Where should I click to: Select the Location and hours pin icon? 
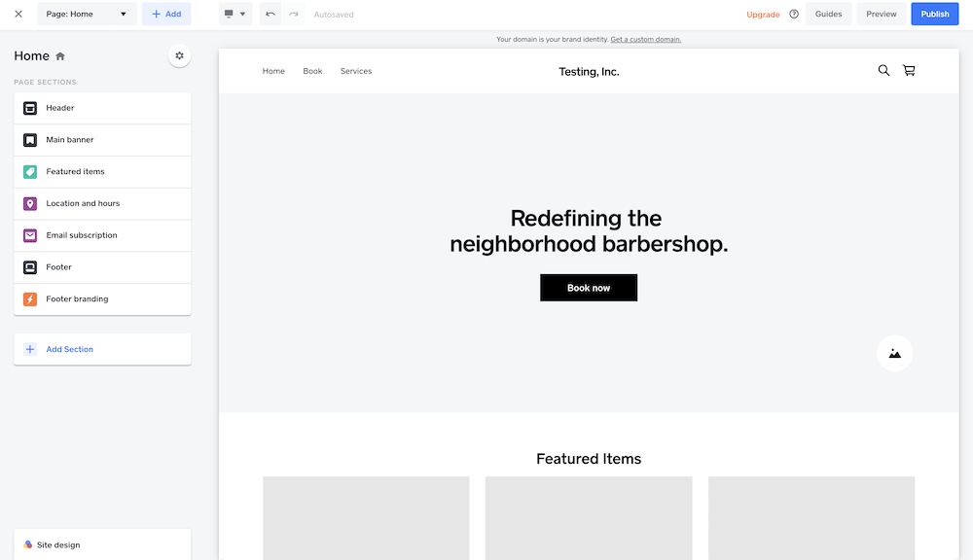coord(30,203)
